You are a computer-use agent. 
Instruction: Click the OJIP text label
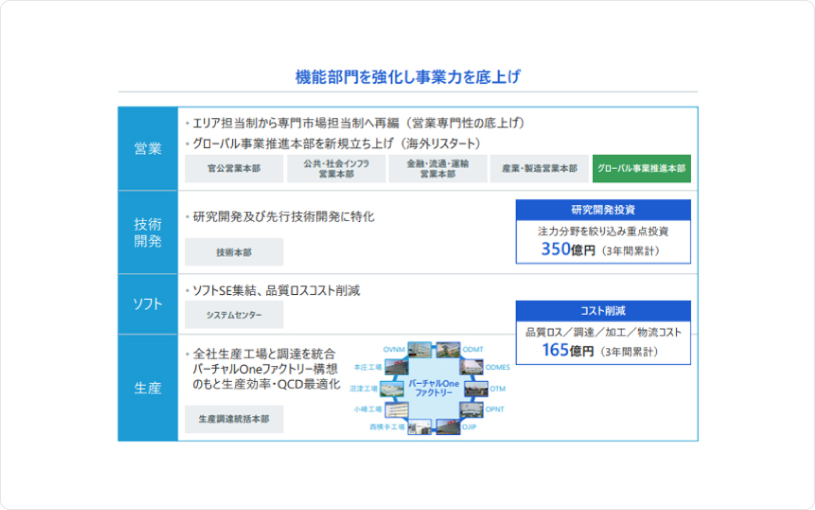point(469,427)
